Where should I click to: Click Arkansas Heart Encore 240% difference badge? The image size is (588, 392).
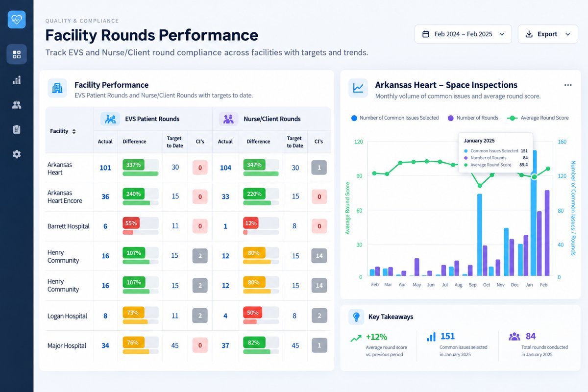[134, 194]
